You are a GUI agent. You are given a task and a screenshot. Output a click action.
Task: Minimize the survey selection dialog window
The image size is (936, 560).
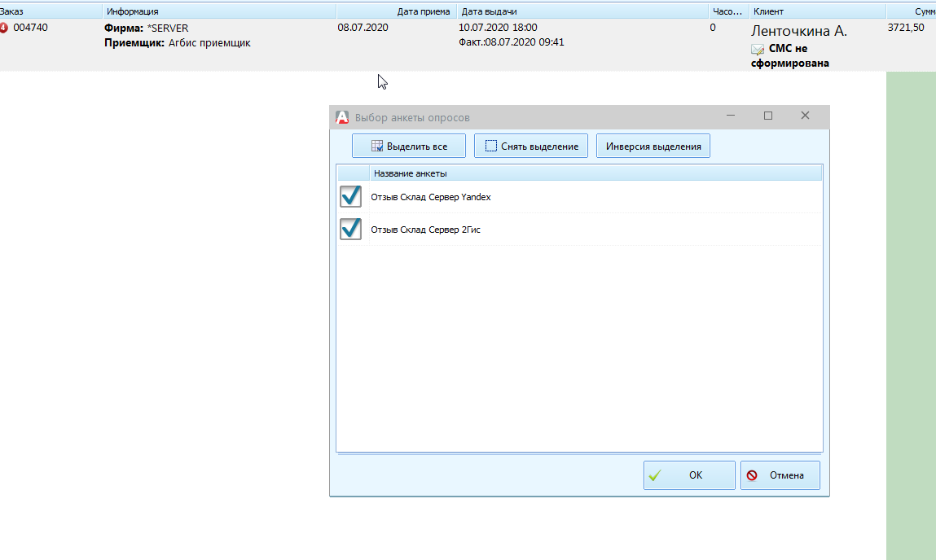(731, 116)
